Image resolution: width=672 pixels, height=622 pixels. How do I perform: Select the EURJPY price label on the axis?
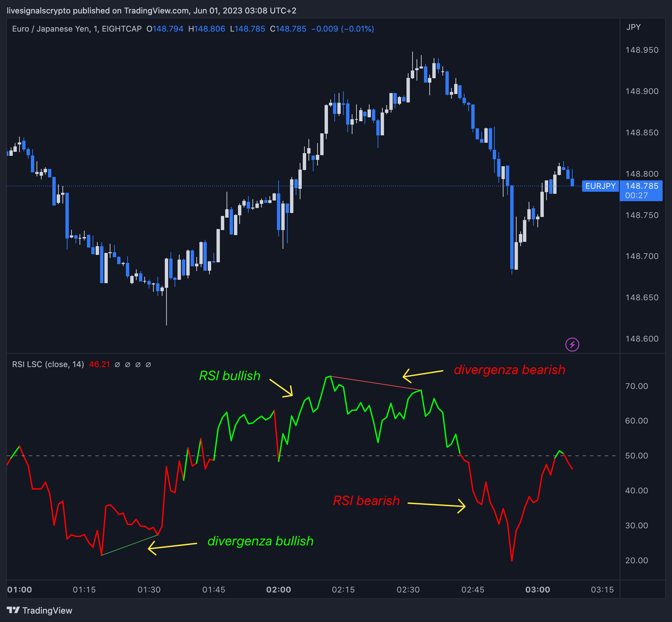tap(601, 186)
